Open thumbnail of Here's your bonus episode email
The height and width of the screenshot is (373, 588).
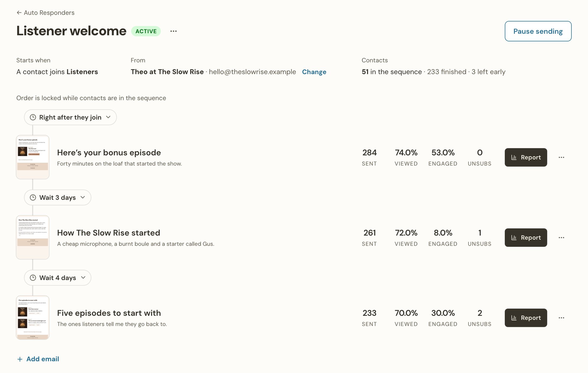[32, 157]
